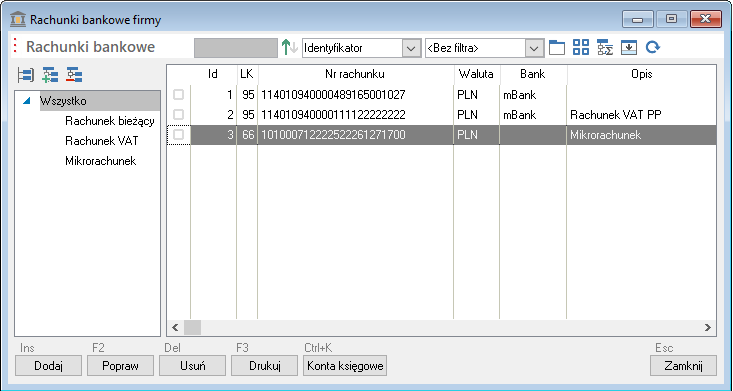
Task: Tick checkbox for Rachunek VAT PP row
Action: point(179,115)
